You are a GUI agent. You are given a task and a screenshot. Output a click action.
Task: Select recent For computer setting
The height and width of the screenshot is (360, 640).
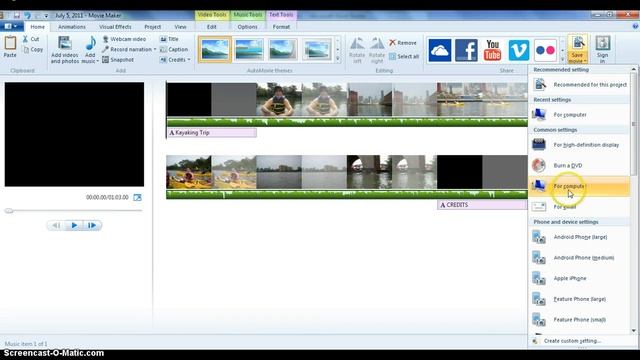(x=579, y=115)
